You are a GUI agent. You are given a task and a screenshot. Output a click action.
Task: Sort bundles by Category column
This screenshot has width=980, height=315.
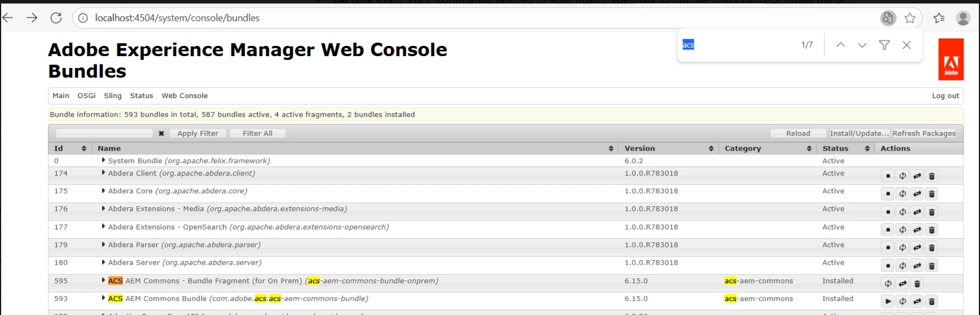click(x=768, y=148)
